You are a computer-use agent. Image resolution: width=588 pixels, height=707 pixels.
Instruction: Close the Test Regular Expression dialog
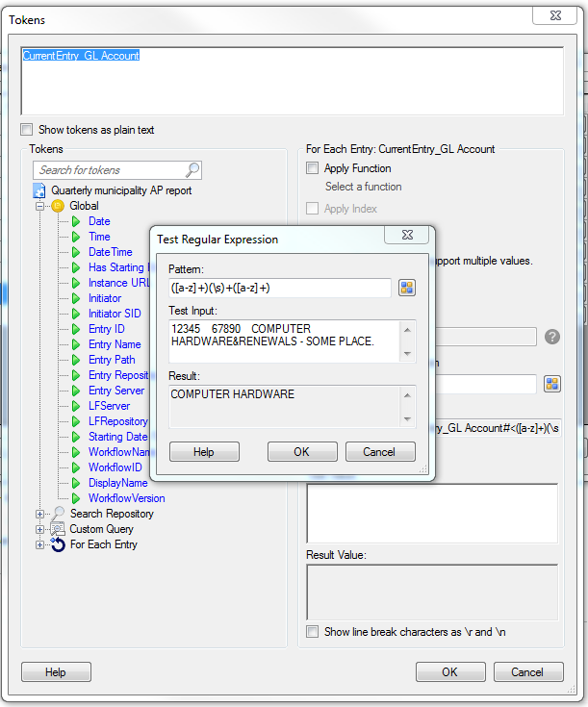coord(406,235)
